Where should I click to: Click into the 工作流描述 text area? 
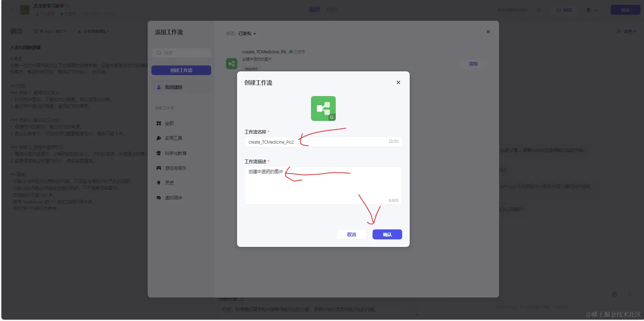[323, 185]
